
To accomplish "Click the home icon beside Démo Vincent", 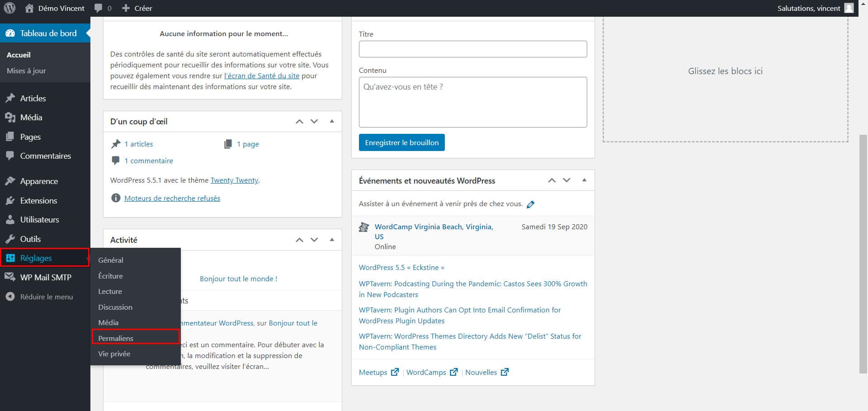I will coord(29,8).
